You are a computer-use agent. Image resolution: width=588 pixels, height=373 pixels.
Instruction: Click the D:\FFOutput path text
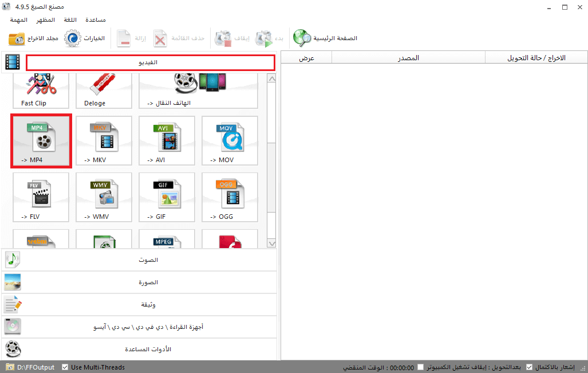pos(35,367)
